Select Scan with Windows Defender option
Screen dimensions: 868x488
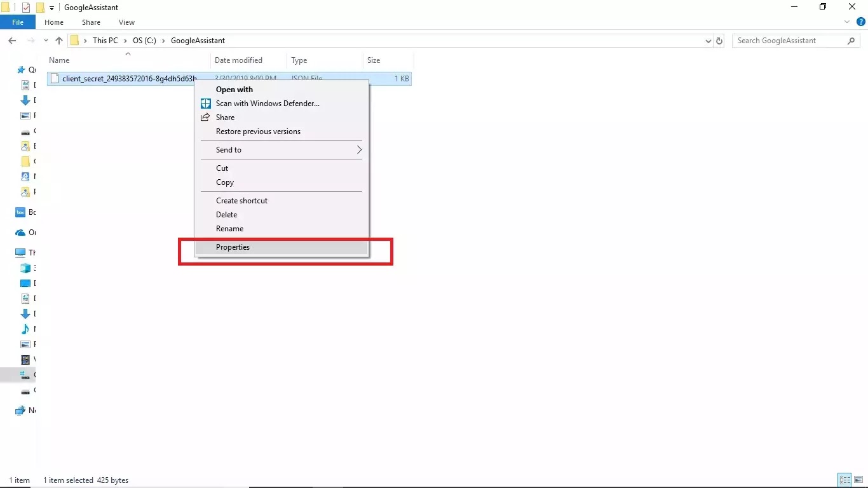click(281, 104)
